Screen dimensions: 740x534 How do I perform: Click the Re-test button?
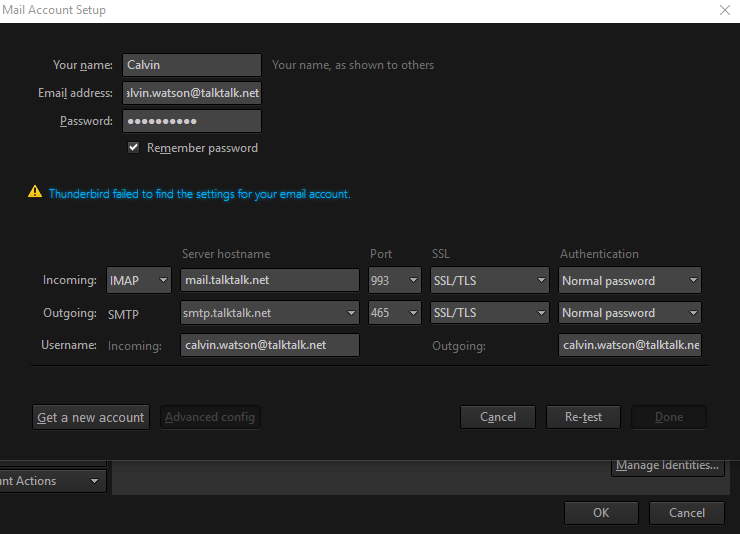pyautogui.click(x=583, y=417)
